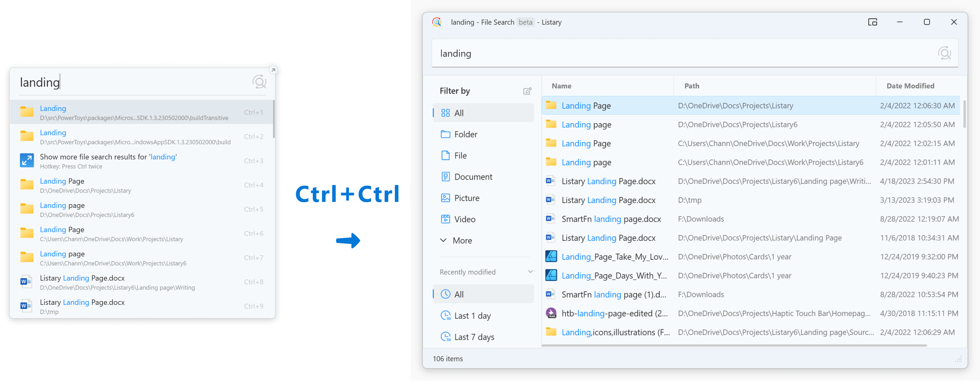Click the edit filters pencil icon
The image size is (980, 381).
click(527, 91)
